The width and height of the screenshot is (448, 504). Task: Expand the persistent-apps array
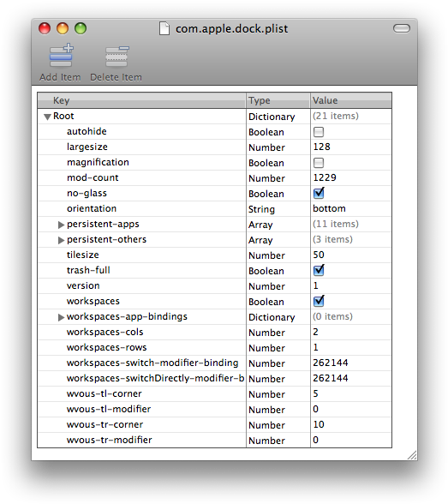(x=61, y=225)
